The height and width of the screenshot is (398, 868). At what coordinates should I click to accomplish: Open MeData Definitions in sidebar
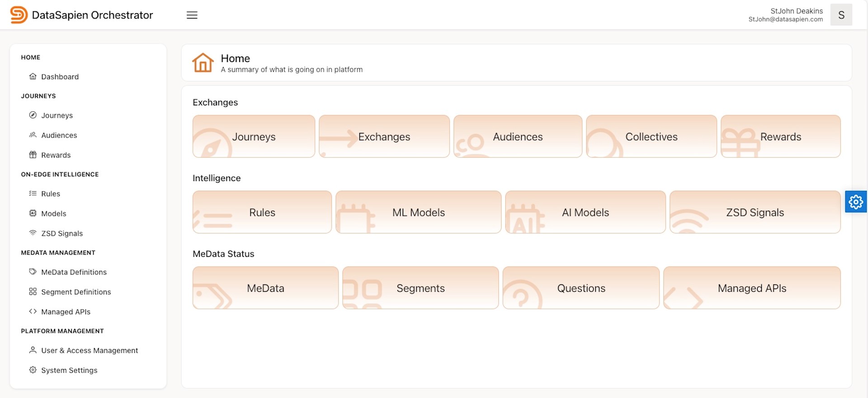74,272
